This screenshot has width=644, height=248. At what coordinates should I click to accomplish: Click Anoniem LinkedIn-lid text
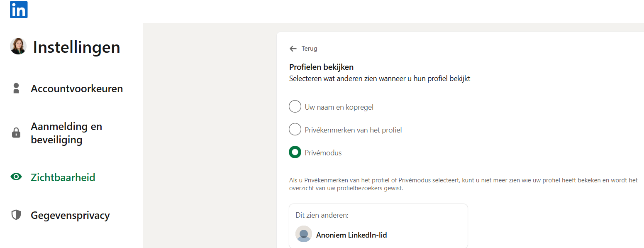click(x=351, y=235)
